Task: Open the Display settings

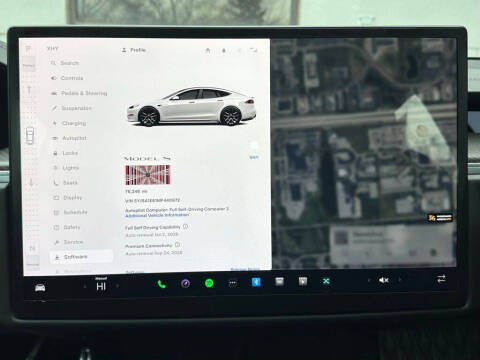Action: tap(68, 198)
